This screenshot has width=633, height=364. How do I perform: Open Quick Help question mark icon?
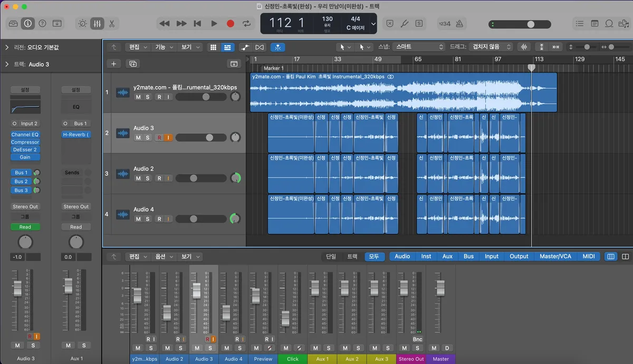[x=42, y=23]
